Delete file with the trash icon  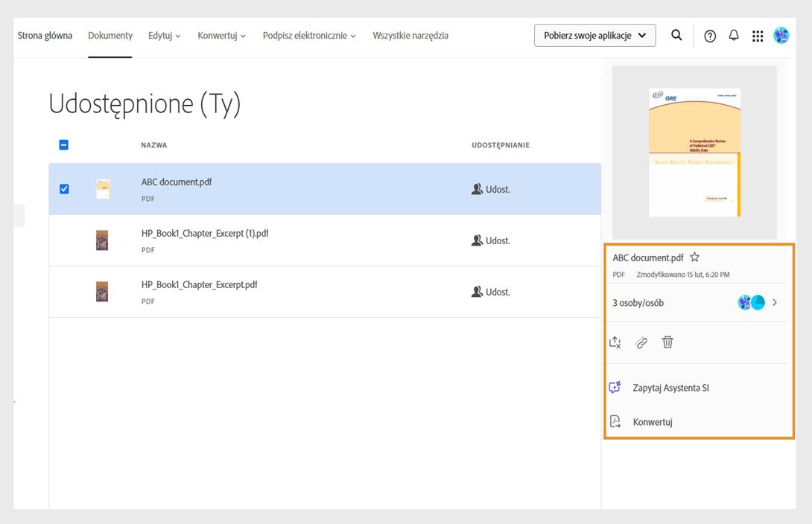point(667,342)
